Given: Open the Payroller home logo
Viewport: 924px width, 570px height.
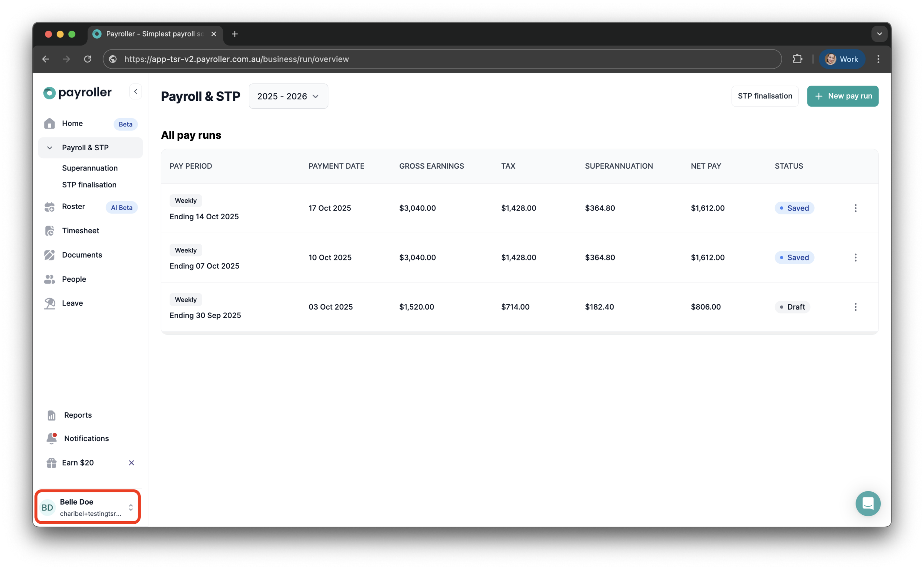Looking at the screenshot, I should coord(77,93).
